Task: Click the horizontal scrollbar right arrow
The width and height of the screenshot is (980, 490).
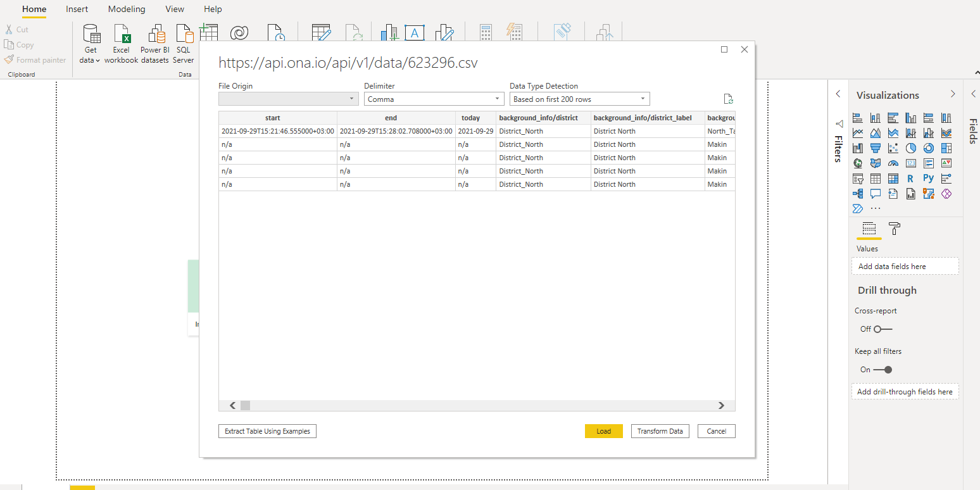Action: [x=720, y=405]
